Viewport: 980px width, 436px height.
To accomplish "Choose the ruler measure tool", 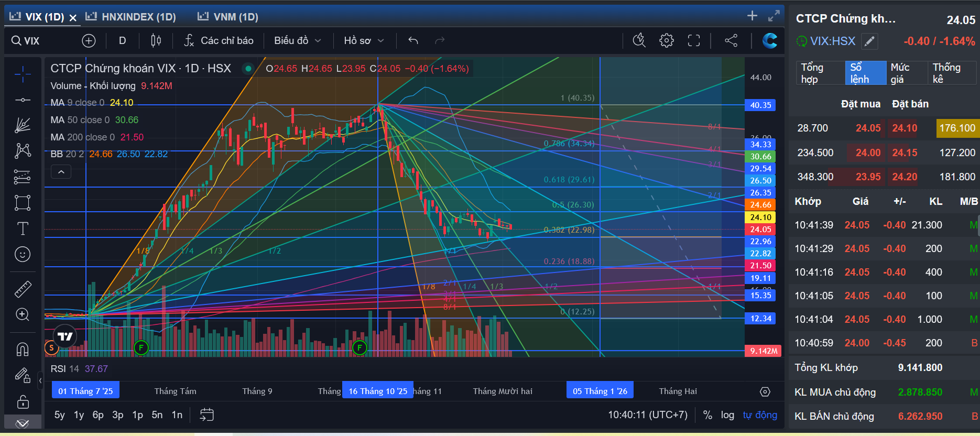I will click(23, 289).
